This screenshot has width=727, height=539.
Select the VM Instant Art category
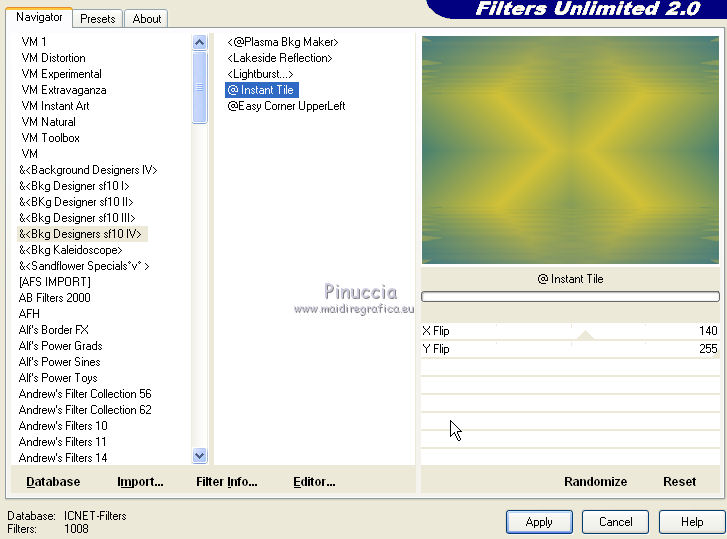pyautogui.click(x=55, y=106)
